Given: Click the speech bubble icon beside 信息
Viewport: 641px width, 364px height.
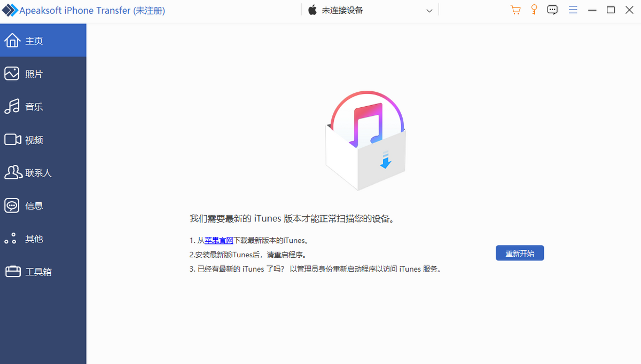Looking at the screenshot, I should tap(12, 205).
